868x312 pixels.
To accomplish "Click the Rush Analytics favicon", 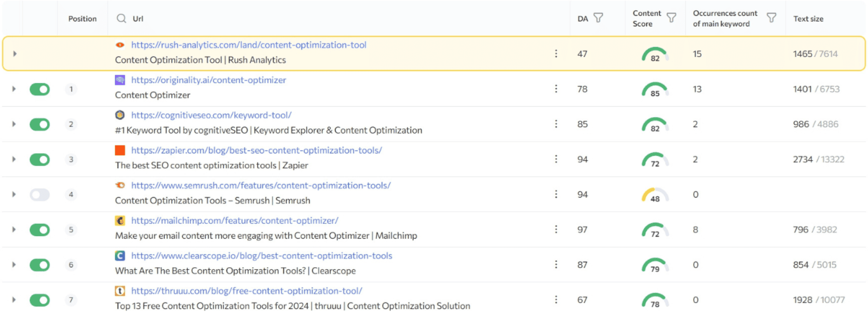I will coord(120,45).
